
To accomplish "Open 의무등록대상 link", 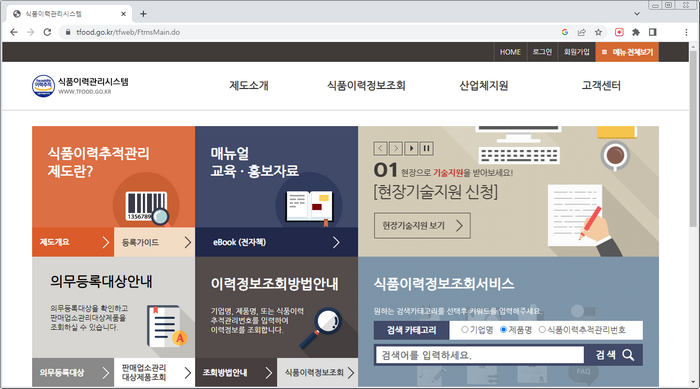I will click(73, 372).
